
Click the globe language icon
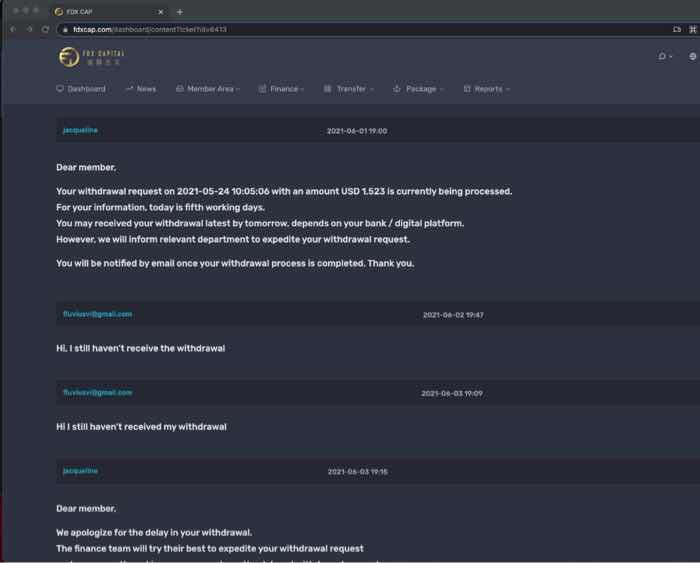point(693,56)
